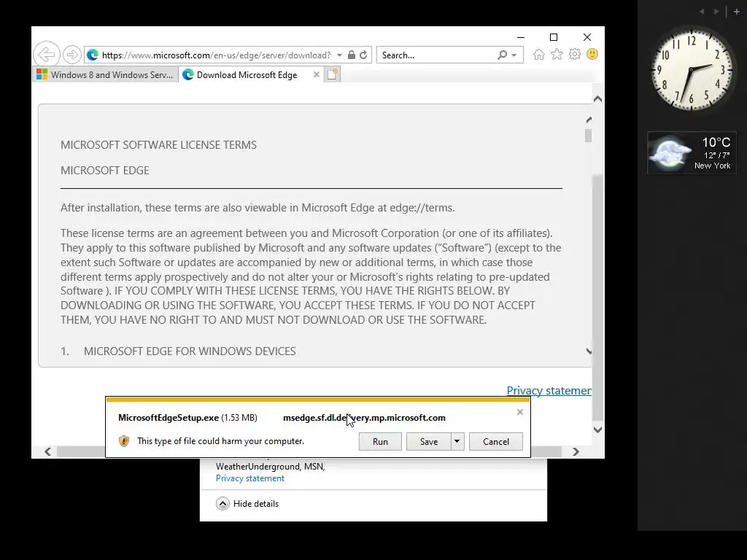Open Favorites with the star icon
Image resolution: width=747 pixels, height=560 pixels.
(x=557, y=54)
